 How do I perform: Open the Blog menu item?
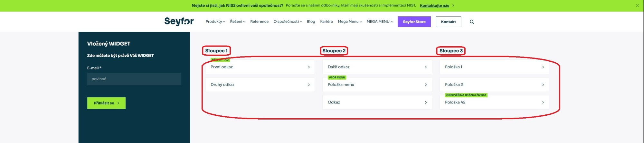pyautogui.click(x=311, y=22)
